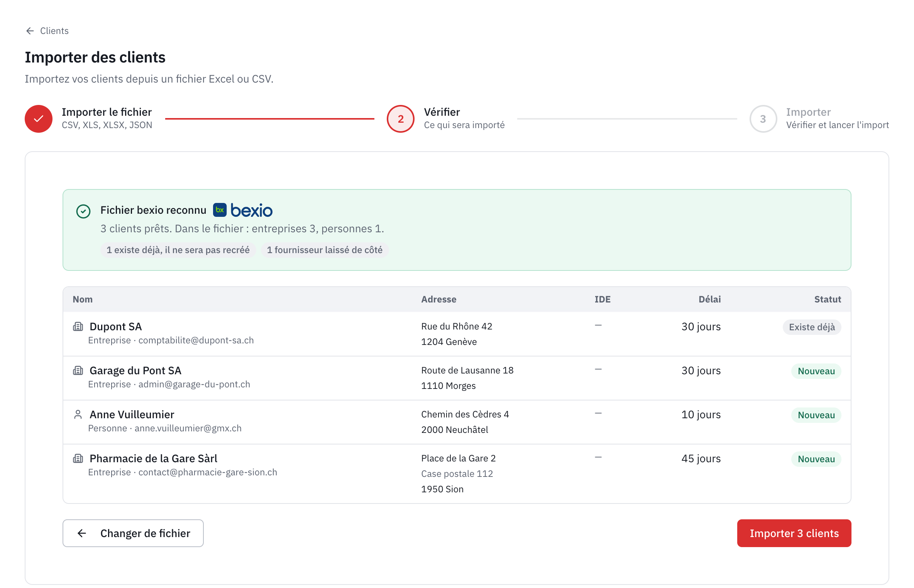Select step 2 Vérifier circle
Image resolution: width=914 pixels, height=588 pixels.
pyautogui.click(x=401, y=119)
